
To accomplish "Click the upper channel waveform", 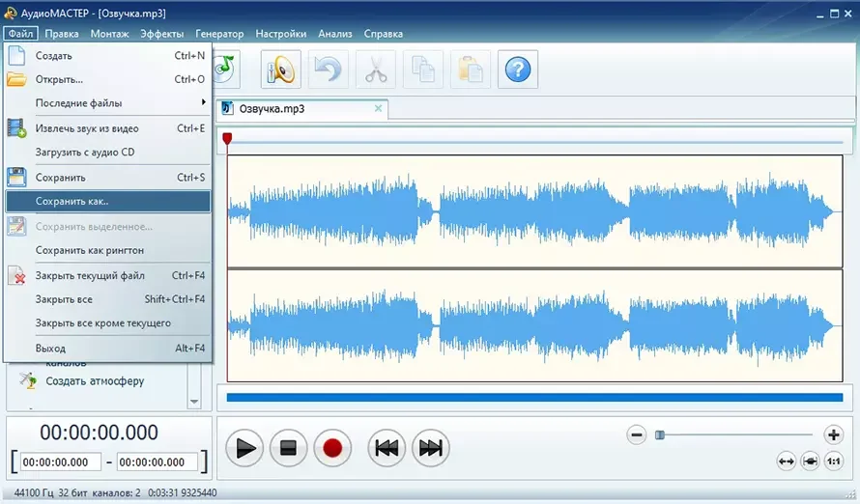I will [x=534, y=211].
